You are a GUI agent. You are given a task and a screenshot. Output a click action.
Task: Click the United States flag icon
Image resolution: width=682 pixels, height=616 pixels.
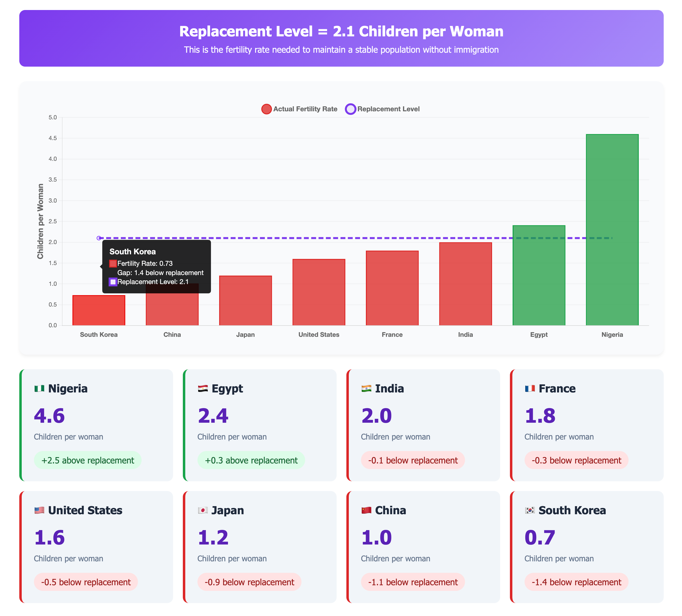(x=39, y=510)
